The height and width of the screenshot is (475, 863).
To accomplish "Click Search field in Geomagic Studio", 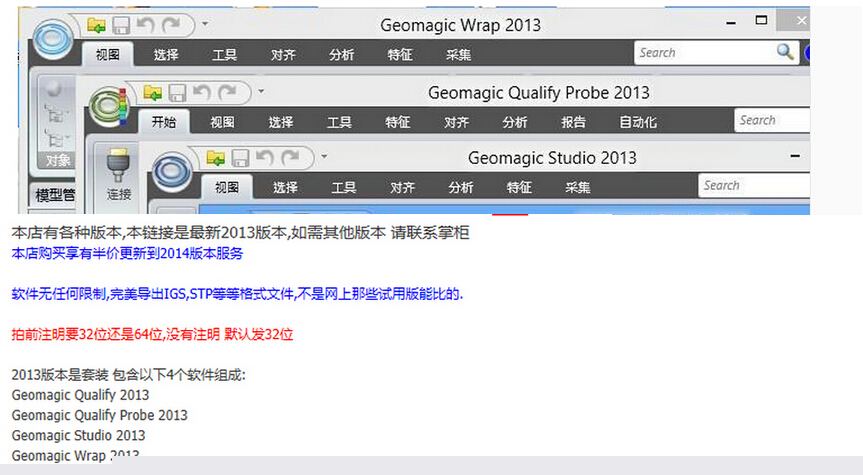I will (x=754, y=185).
